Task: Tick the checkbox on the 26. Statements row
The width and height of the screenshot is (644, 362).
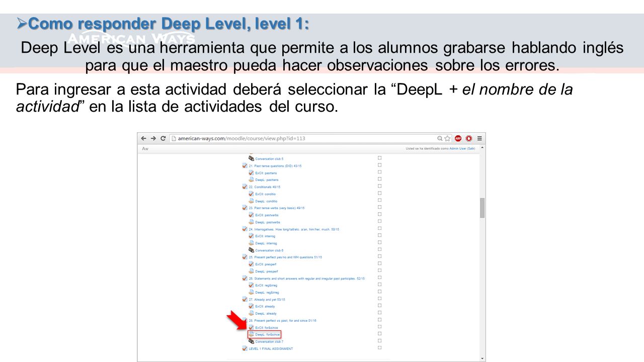Action: point(379,278)
